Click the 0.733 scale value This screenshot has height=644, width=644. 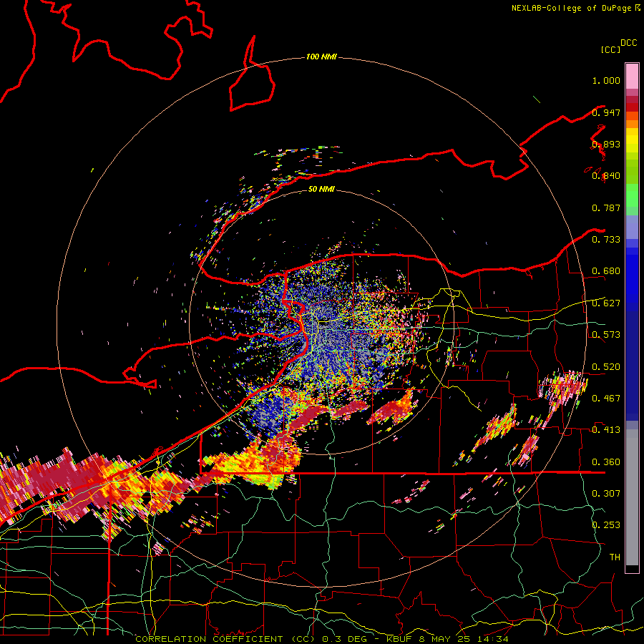point(606,240)
